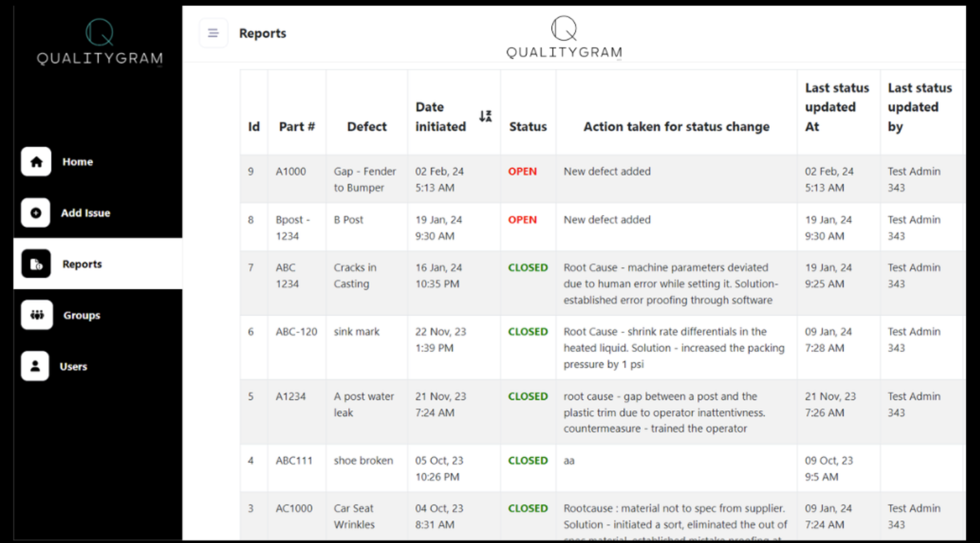980x543 pixels.
Task: Click the Status column header
Action: (528, 126)
